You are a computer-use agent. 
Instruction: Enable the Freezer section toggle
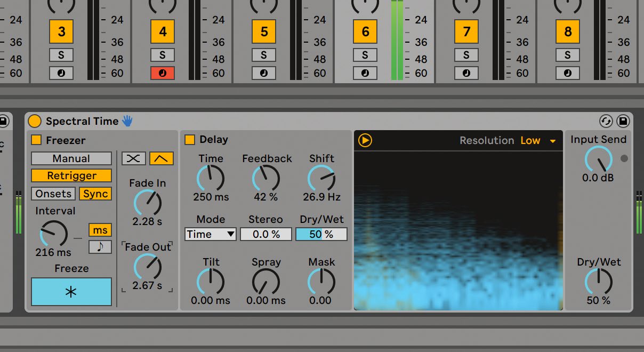pyautogui.click(x=36, y=140)
